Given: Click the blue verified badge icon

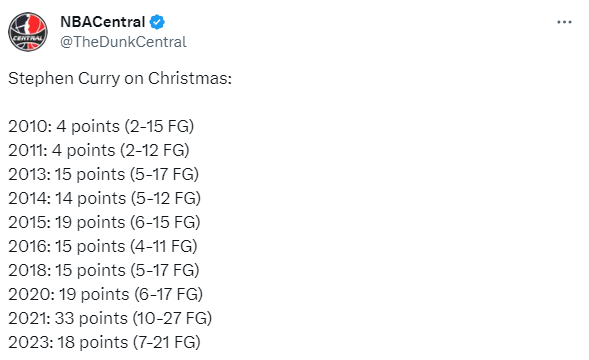Looking at the screenshot, I should (x=157, y=22).
